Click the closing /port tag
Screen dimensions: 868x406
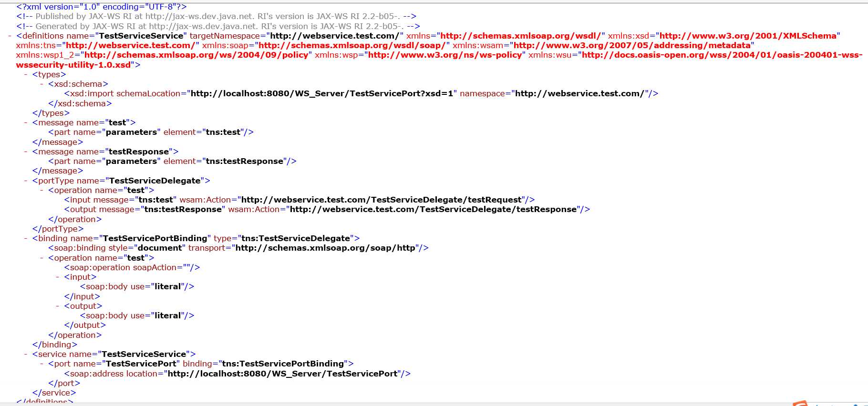pos(64,383)
